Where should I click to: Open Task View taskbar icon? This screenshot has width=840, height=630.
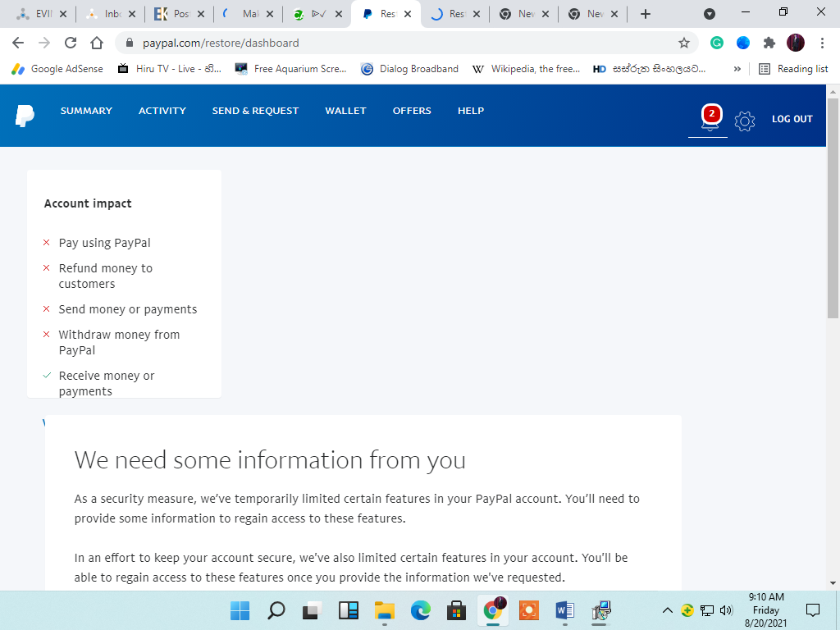tap(312, 610)
